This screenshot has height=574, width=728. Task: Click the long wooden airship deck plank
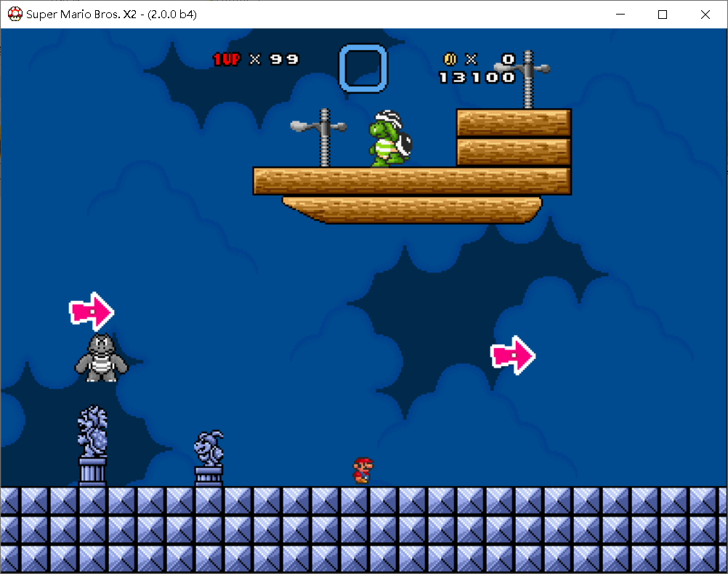(412, 181)
